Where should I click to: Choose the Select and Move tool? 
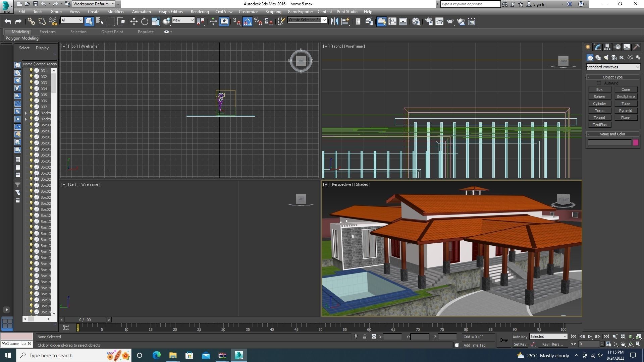pos(134,21)
